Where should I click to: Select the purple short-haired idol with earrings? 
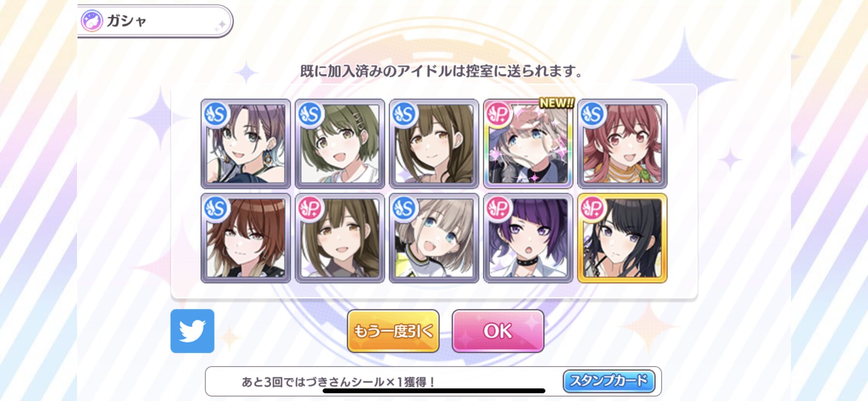click(246, 144)
